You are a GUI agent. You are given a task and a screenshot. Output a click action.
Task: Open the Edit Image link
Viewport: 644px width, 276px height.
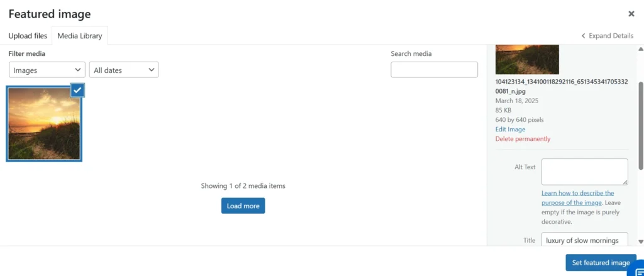point(510,130)
